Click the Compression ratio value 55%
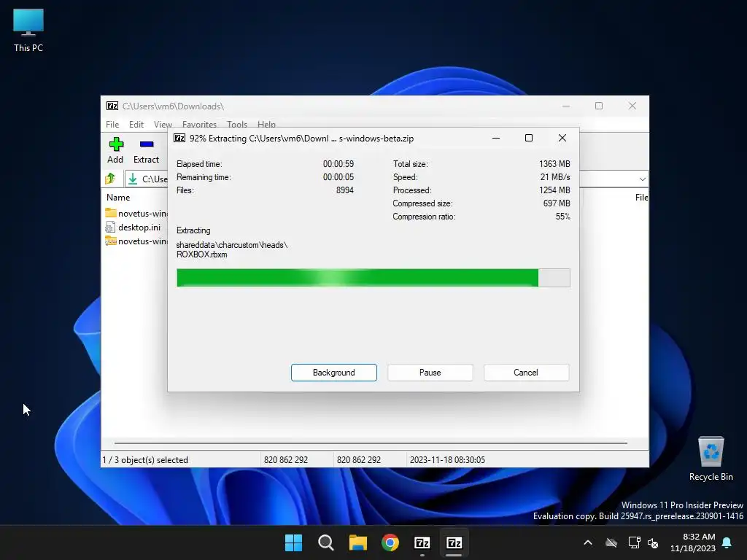This screenshot has height=560, width=747. coord(562,217)
